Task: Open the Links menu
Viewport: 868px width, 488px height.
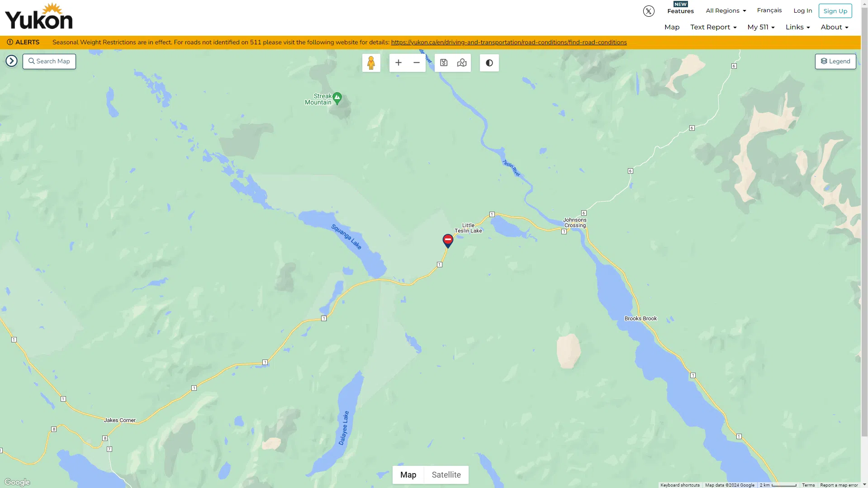Action: (797, 27)
